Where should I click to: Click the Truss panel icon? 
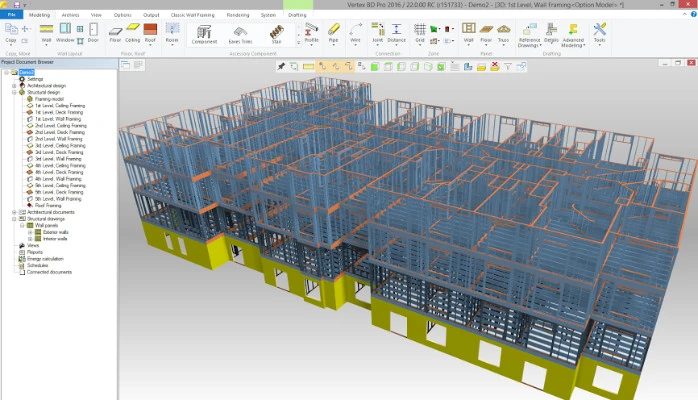click(503, 33)
